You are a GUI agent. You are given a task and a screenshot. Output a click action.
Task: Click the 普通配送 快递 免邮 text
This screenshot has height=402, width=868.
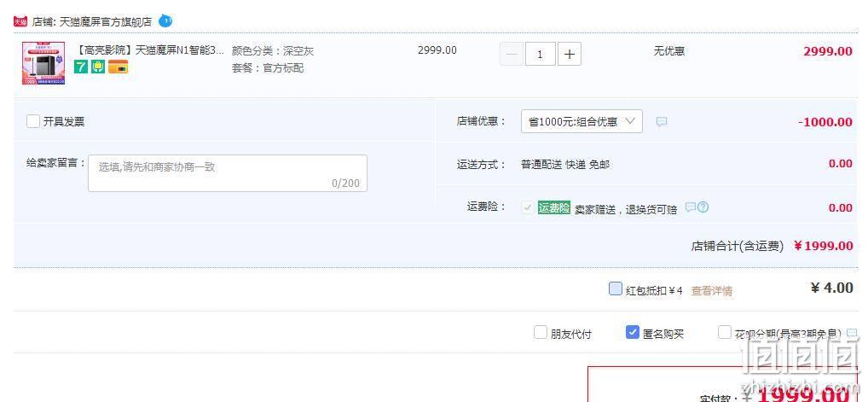[x=565, y=165]
